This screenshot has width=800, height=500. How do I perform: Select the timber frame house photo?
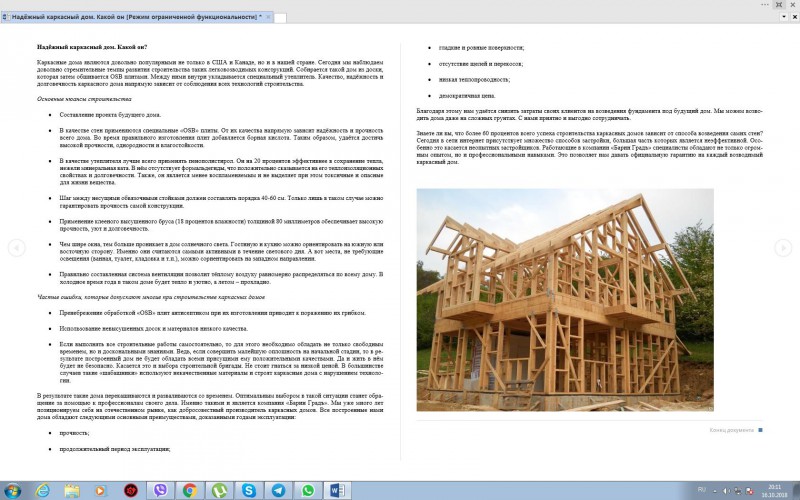(565, 299)
